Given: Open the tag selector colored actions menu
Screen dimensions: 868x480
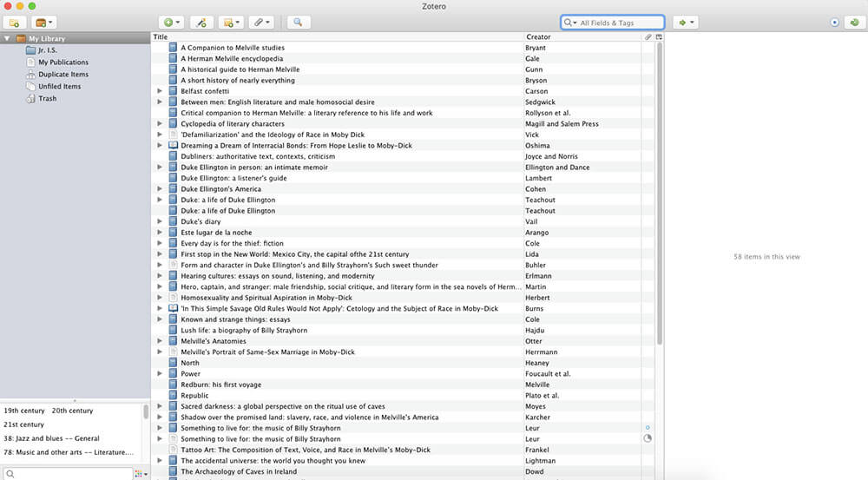Looking at the screenshot, I should point(141,474).
